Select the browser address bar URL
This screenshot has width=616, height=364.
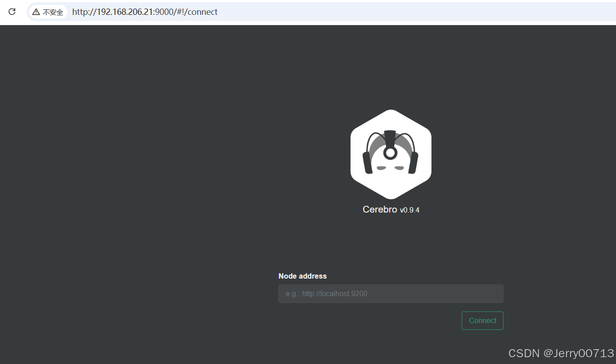(x=144, y=12)
